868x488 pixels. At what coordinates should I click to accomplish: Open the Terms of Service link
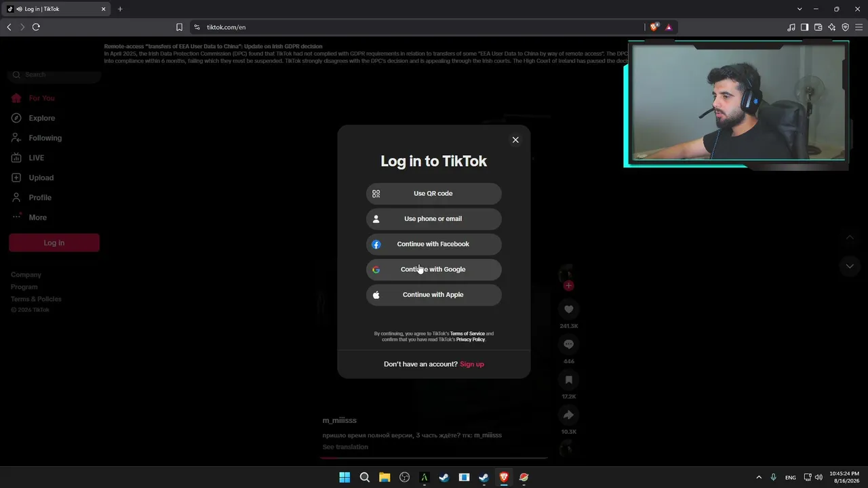coord(467,333)
